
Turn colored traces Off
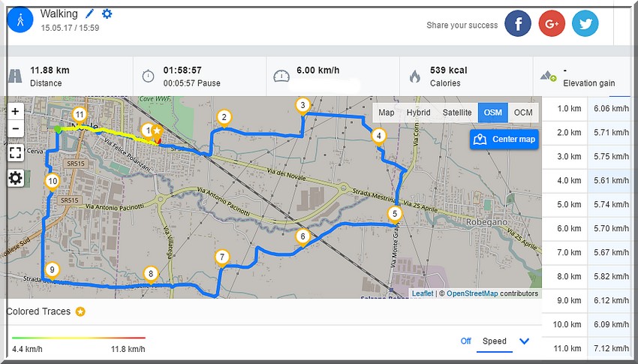pos(465,341)
